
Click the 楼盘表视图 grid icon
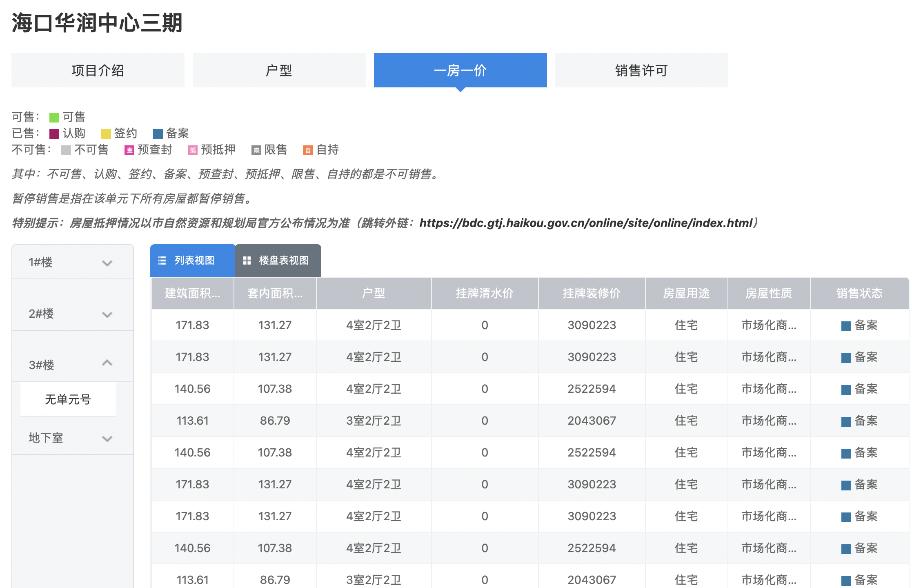coord(247,261)
